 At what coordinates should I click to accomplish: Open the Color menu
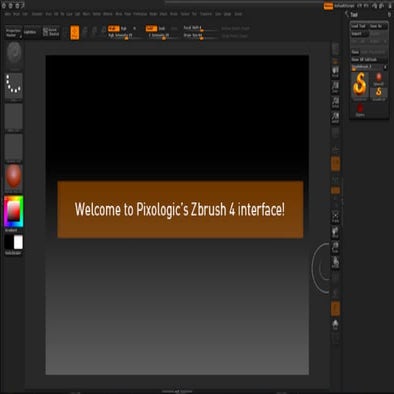[25, 14]
